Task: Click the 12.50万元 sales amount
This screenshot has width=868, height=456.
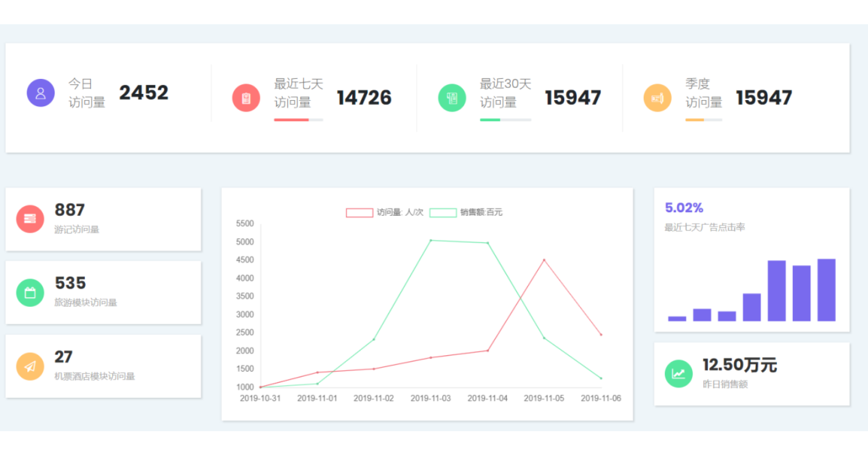Action: tap(739, 365)
